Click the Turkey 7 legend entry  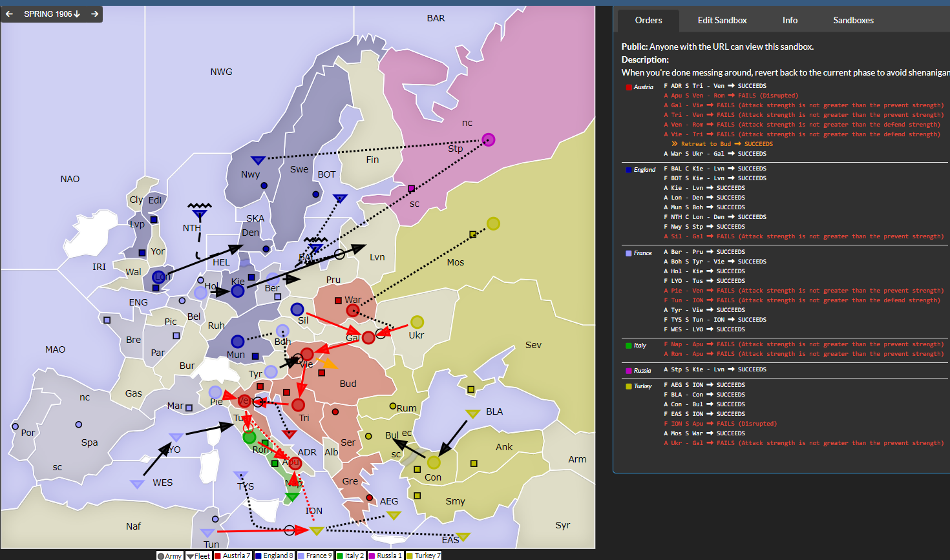tap(424, 555)
